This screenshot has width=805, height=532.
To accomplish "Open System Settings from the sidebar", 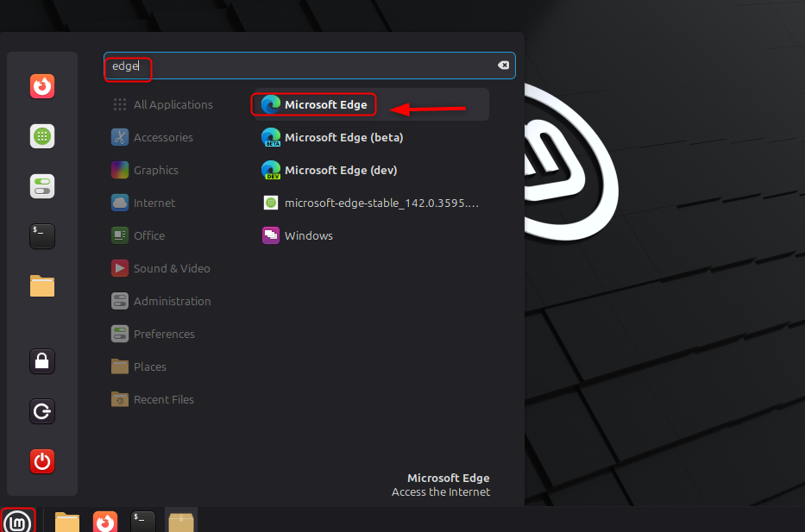I will click(42, 186).
